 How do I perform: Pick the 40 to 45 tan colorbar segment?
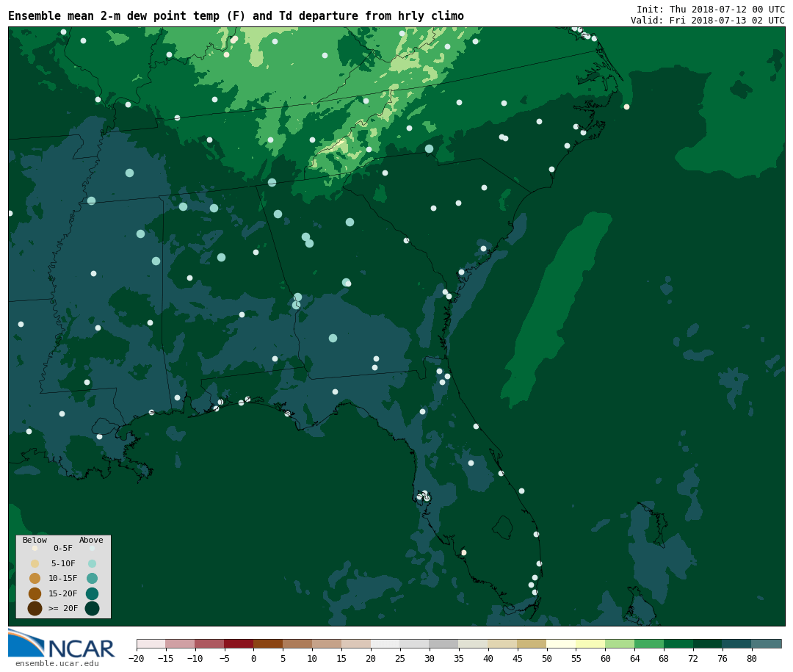pos(503,643)
